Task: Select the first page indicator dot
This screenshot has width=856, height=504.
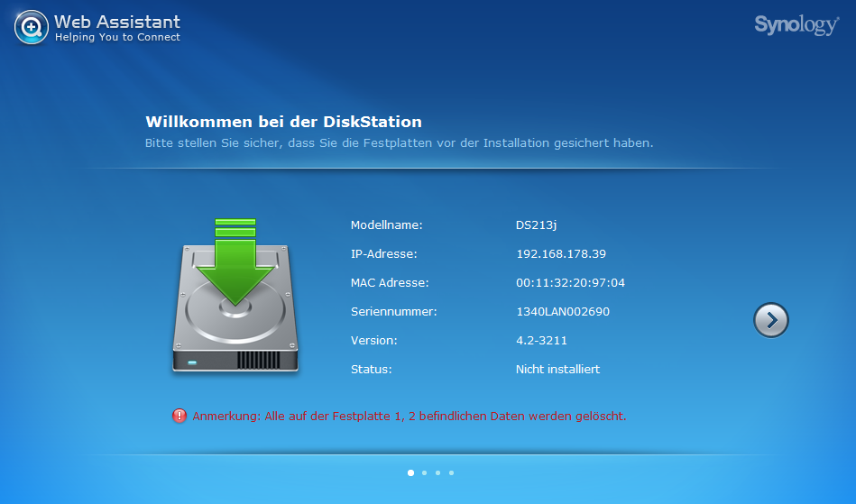Action: tap(410, 473)
